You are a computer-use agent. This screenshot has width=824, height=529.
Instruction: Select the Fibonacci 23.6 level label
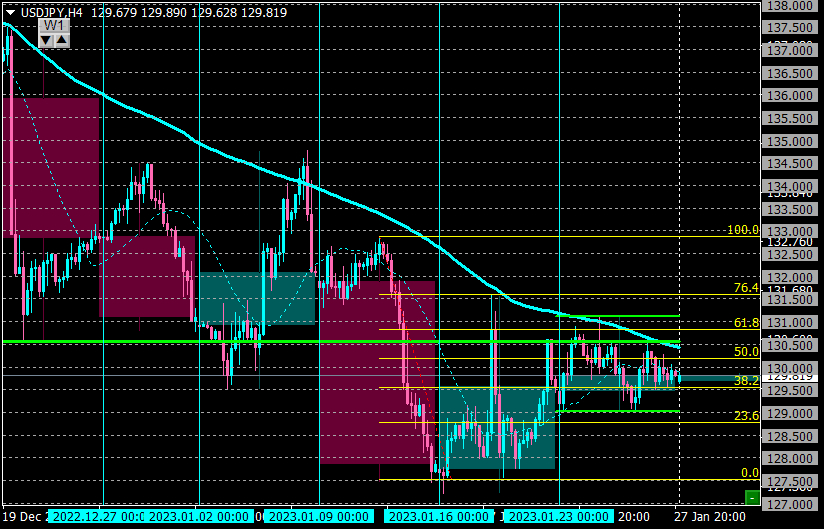pyautogui.click(x=747, y=416)
